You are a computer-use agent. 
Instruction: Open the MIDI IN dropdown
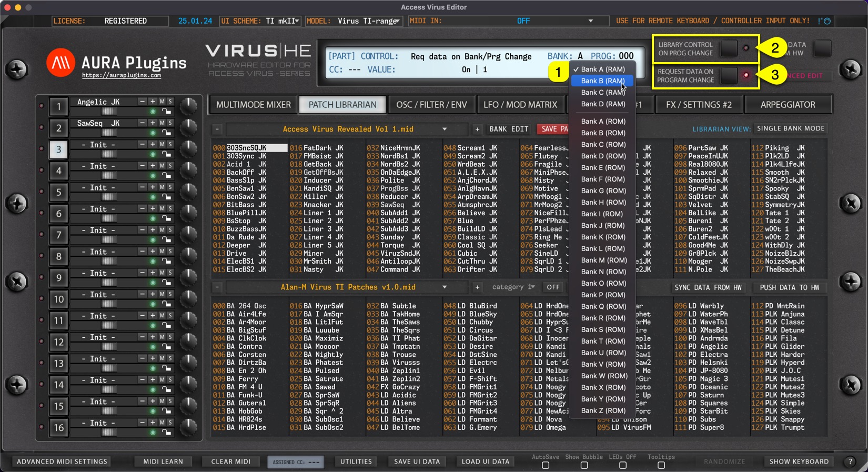[590, 21]
